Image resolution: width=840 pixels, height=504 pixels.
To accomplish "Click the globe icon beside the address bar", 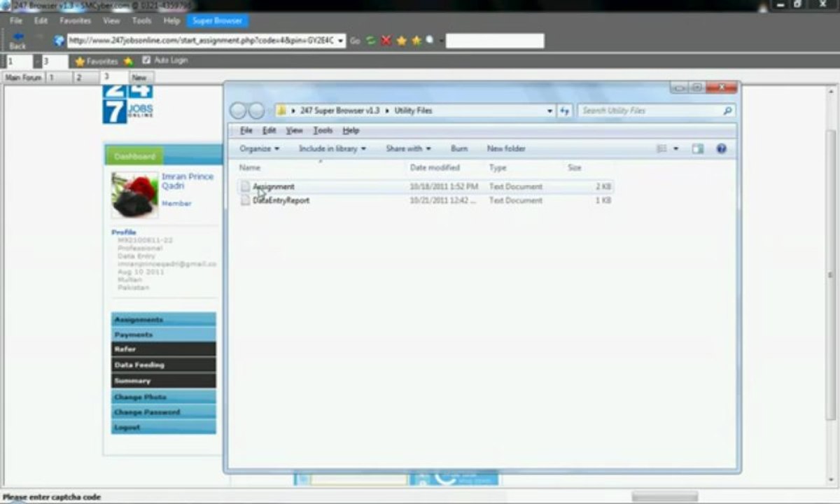I will click(59, 41).
